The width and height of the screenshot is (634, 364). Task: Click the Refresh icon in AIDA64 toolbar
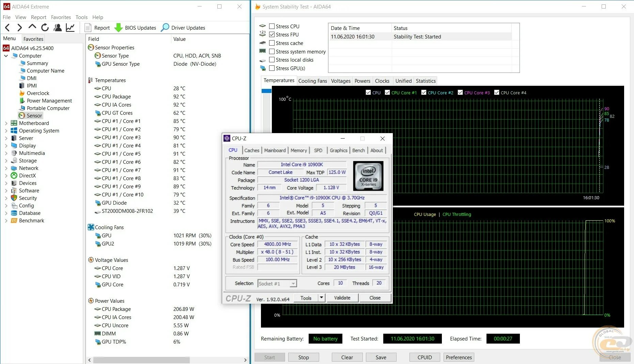[x=45, y=28]
